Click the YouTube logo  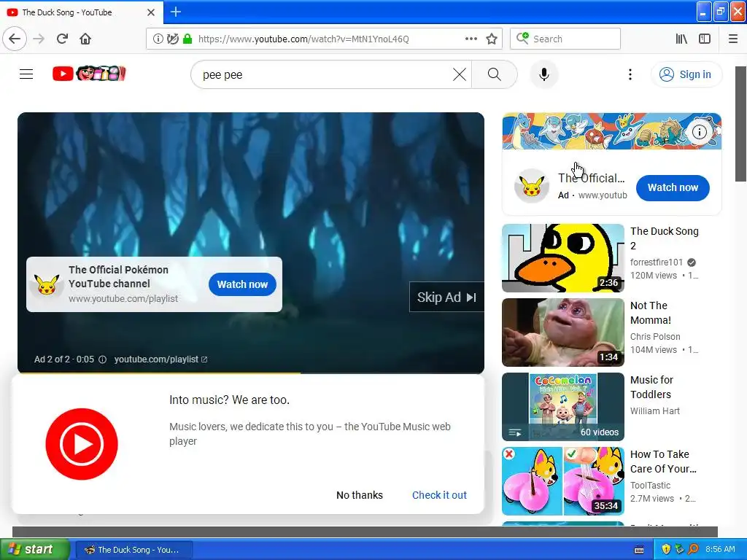tap(88, 74)
